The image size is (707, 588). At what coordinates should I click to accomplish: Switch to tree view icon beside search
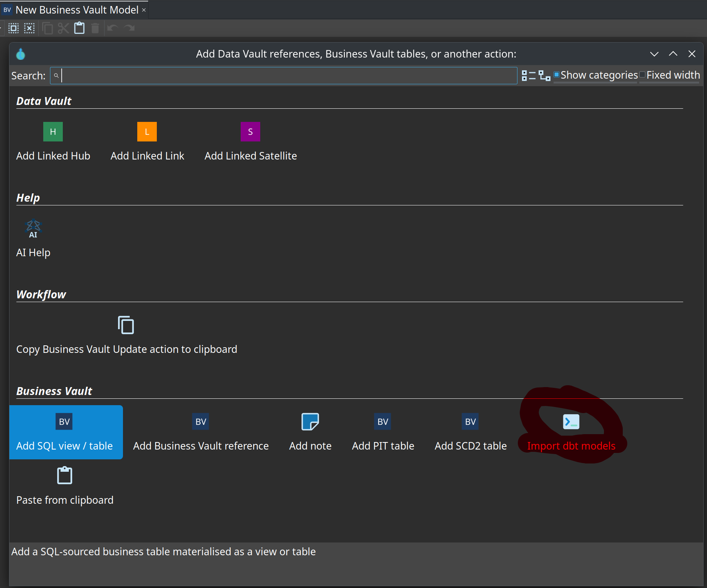coord(544,76)
